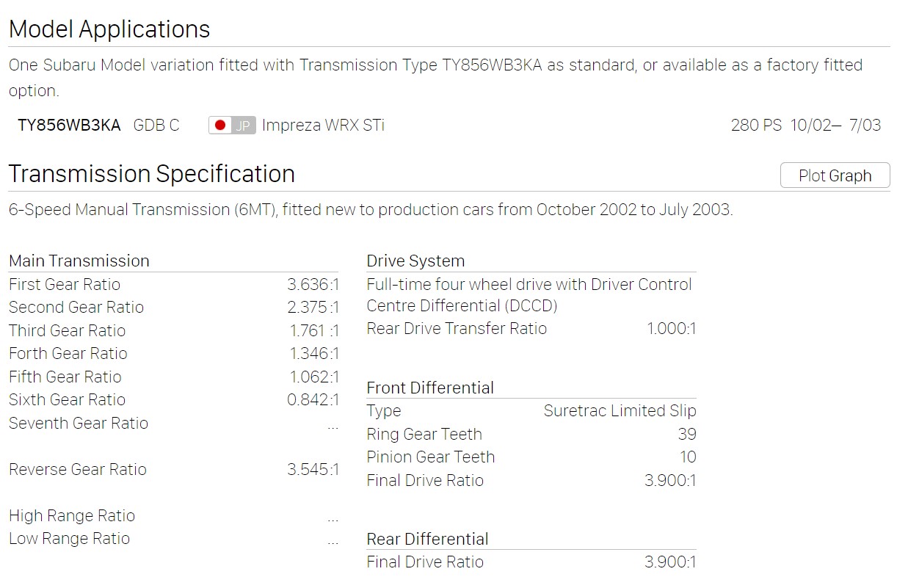Image resolution: width=897 pixels, height=588 pixels.
Task: Click the Ring Gear Teeth value 39
Action: (x=687, y=434)
